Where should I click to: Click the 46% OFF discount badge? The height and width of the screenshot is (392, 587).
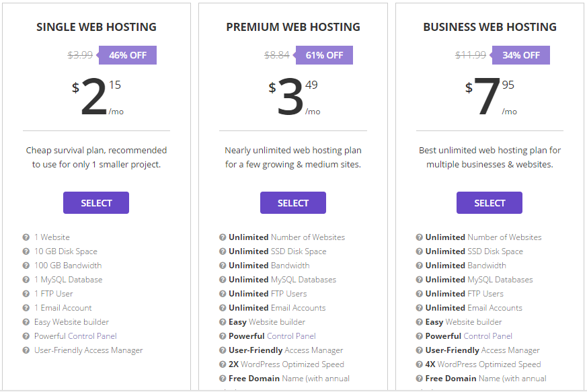point(128,55)
